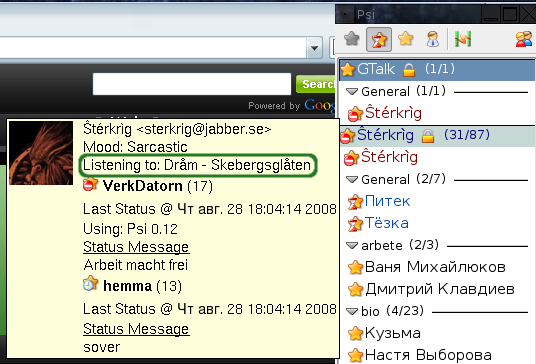Click the away status icon beside Питек

pos(355,202)
